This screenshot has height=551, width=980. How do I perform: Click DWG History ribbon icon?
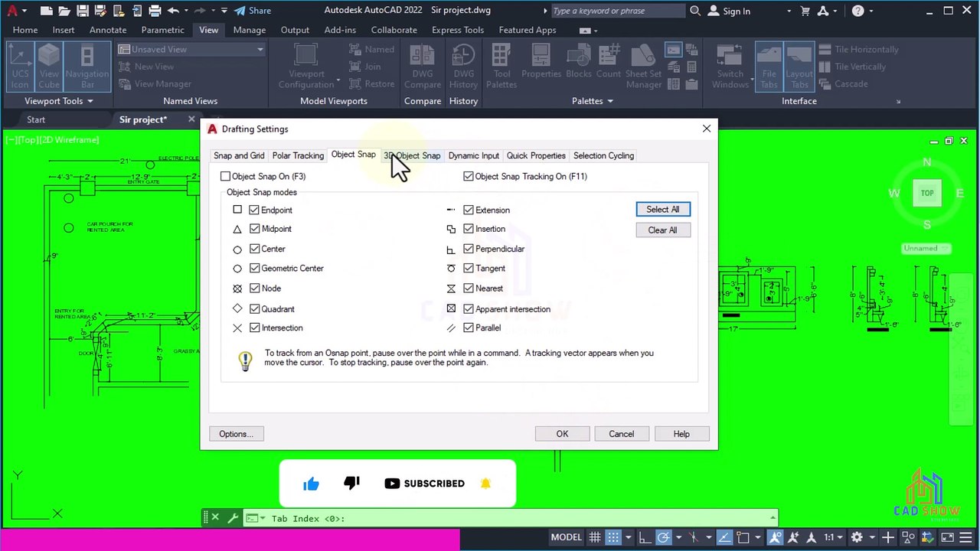point(463,66)
